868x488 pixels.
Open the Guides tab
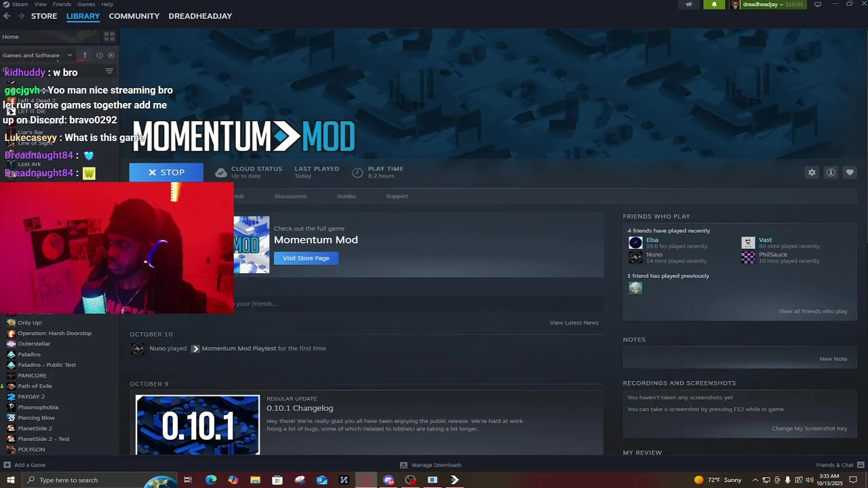tap(347, 196)
